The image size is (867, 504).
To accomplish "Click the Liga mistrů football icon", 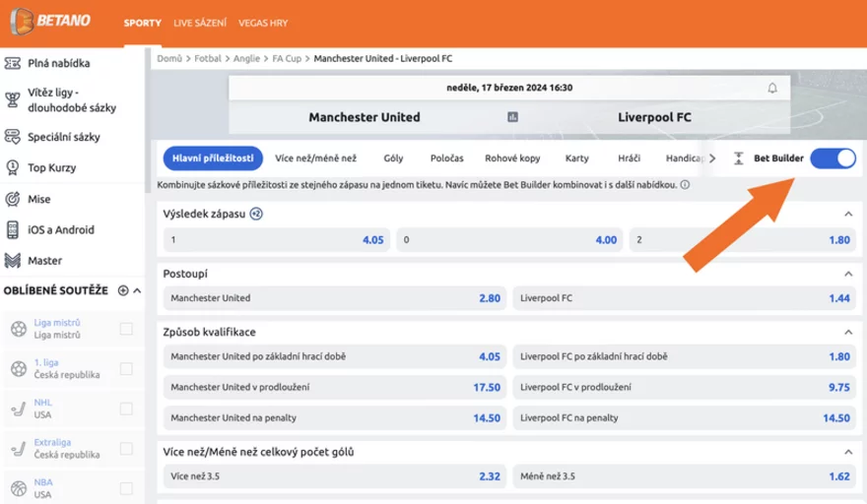I will 19,329.
